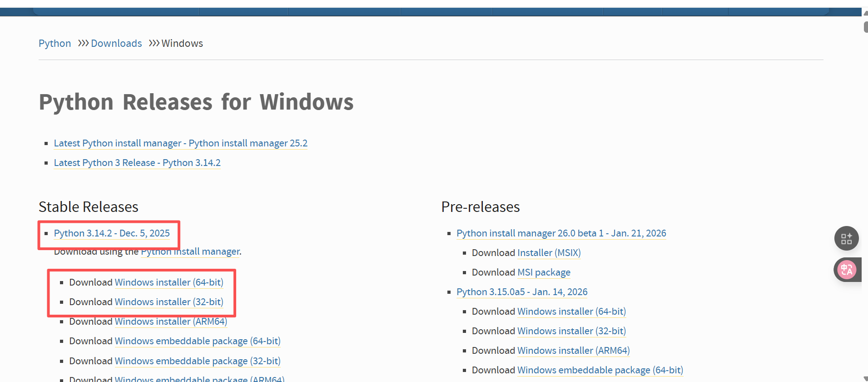This screenshot has width=868, height=382.
Task: Go to Python breadcrumb link
Action: [55, 43]
